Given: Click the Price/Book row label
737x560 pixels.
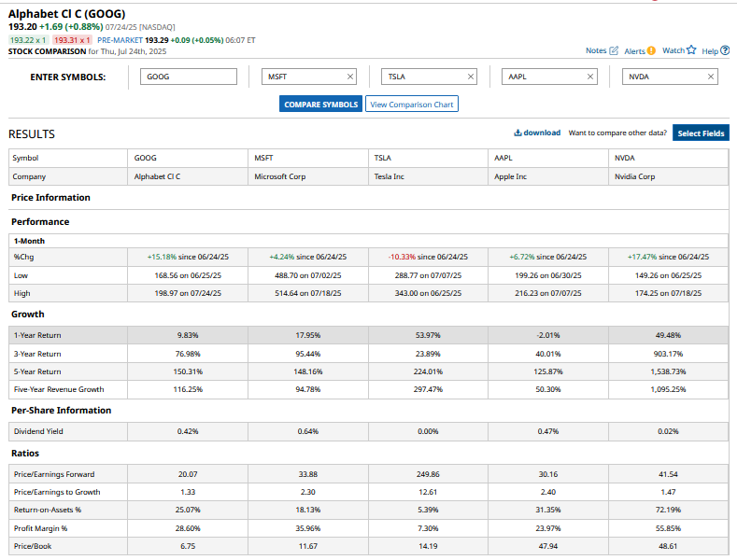Looking at the screenshot, I should [33, 546].
